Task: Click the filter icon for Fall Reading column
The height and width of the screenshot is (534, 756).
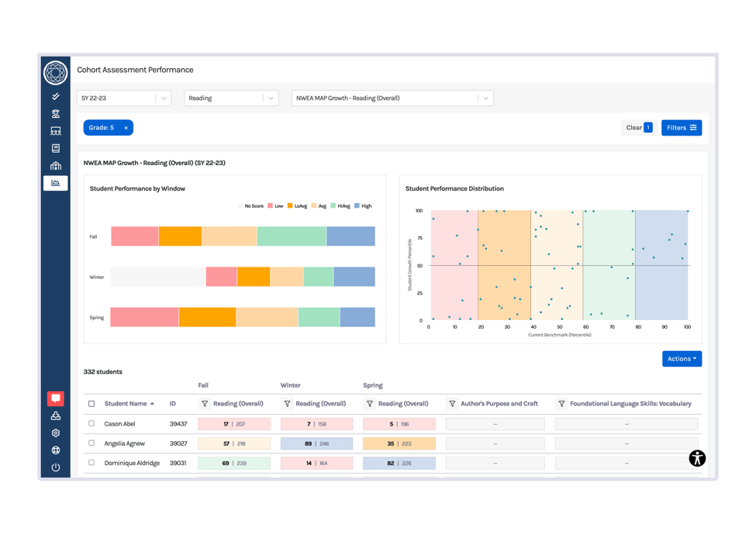Action: click(x=205, y=404)
